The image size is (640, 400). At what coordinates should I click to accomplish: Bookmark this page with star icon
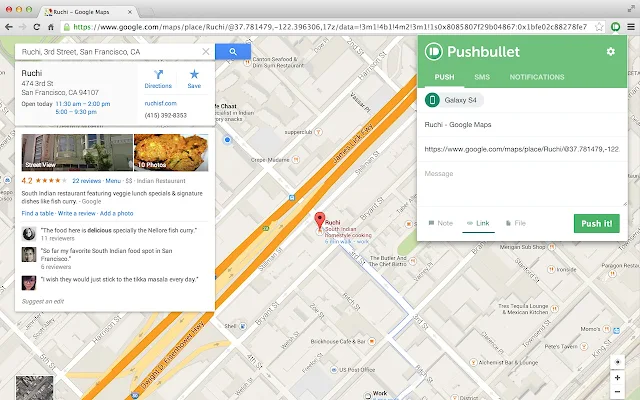[599, 27]
